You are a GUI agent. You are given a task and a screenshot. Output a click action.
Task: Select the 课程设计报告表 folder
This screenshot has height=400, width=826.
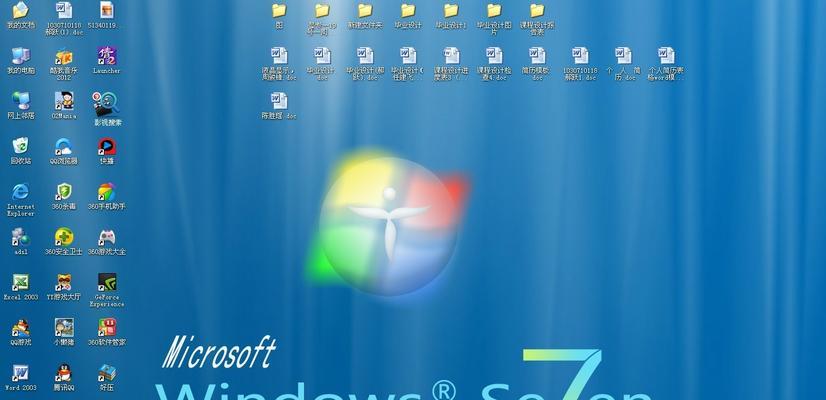(537, 19)
